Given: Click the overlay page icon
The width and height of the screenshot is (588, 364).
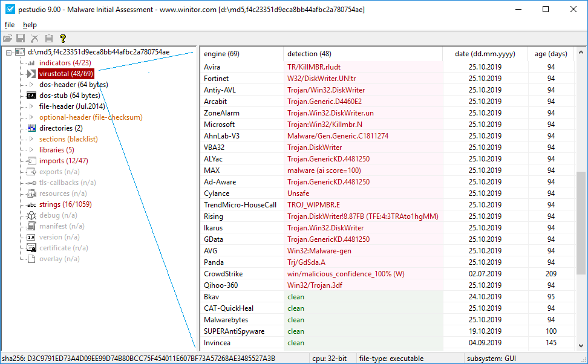Looking at the screenshot, I should pos(31,259).
